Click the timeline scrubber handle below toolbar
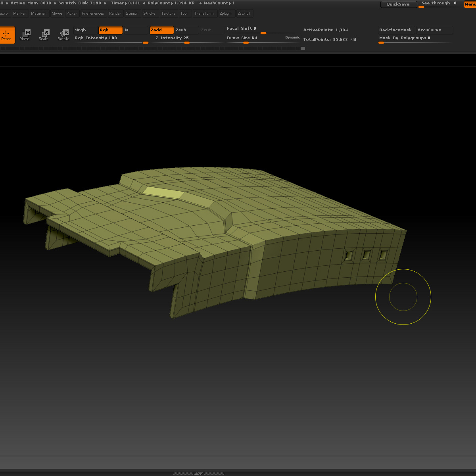Image resolution: width=476 pixels, height=476 pixels. 303,48
